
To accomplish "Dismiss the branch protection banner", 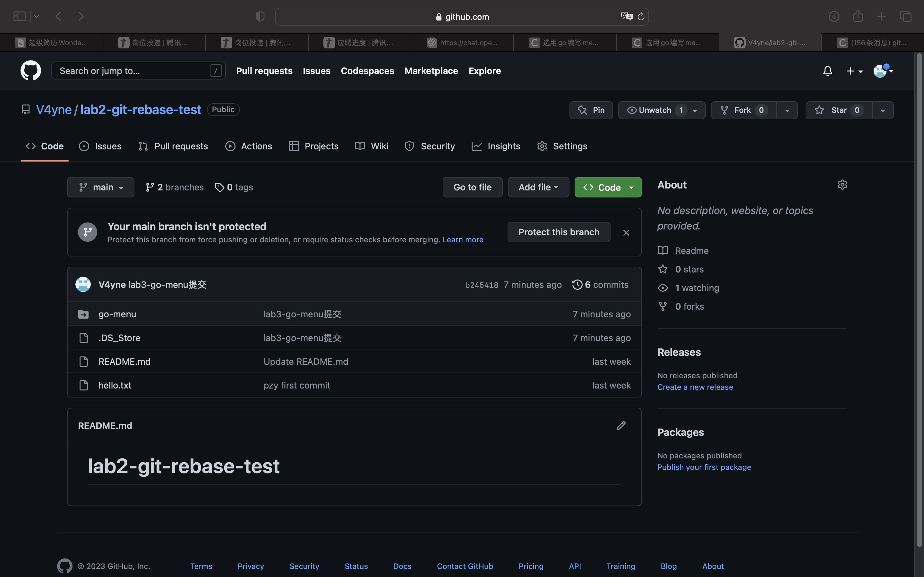I will click(x=626, y=232).
